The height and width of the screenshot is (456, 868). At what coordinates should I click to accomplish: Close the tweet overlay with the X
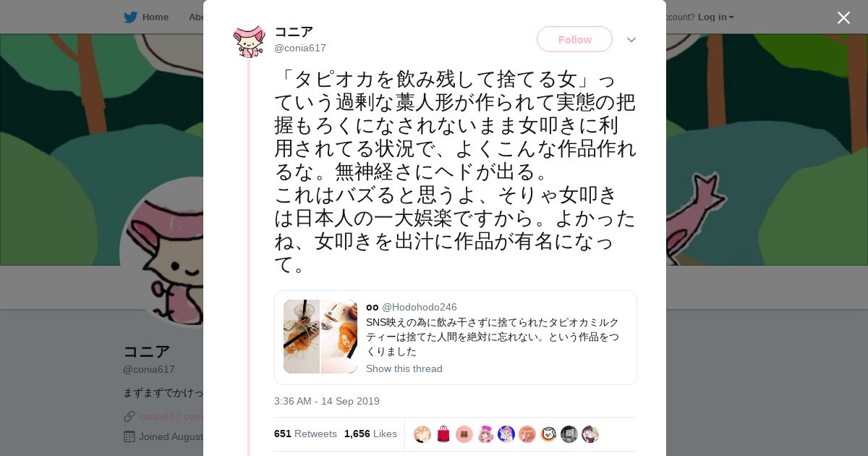(x=843, y=17)
